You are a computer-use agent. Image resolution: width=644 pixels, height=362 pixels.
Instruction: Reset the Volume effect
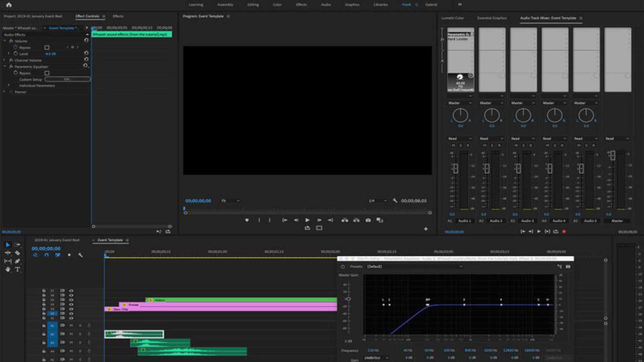tap(86, 40)
